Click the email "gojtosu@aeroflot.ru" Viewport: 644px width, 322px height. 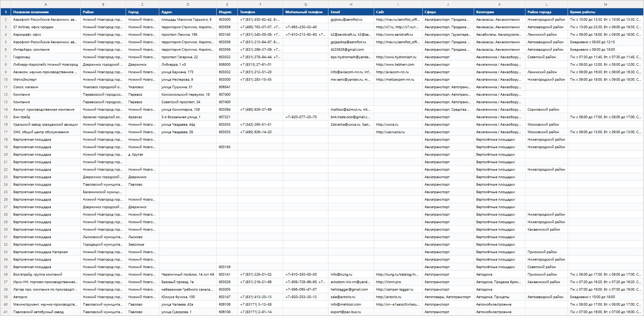(x=351, y=20)
